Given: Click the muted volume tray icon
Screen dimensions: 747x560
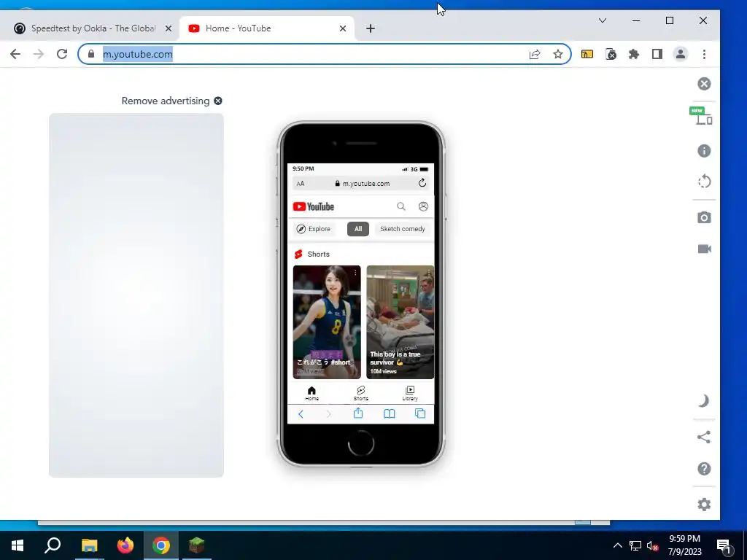Looking at the screenshot, I should (652, 545).
